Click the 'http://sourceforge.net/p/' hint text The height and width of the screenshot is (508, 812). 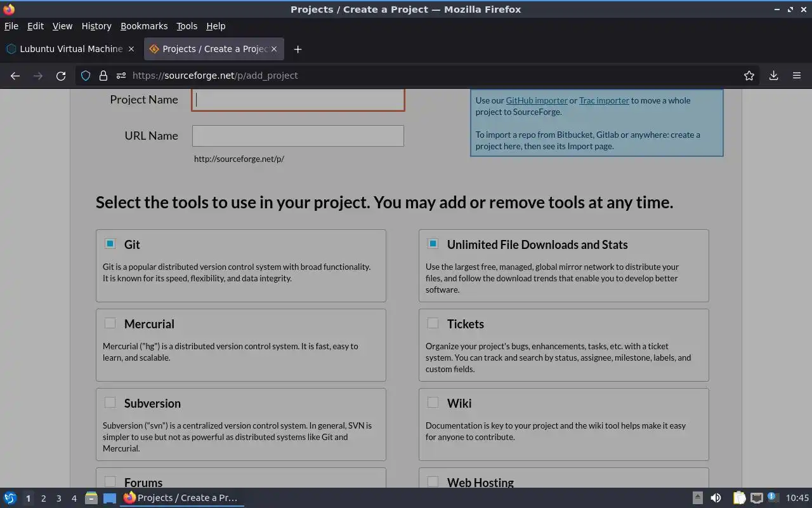coord(239,159)
